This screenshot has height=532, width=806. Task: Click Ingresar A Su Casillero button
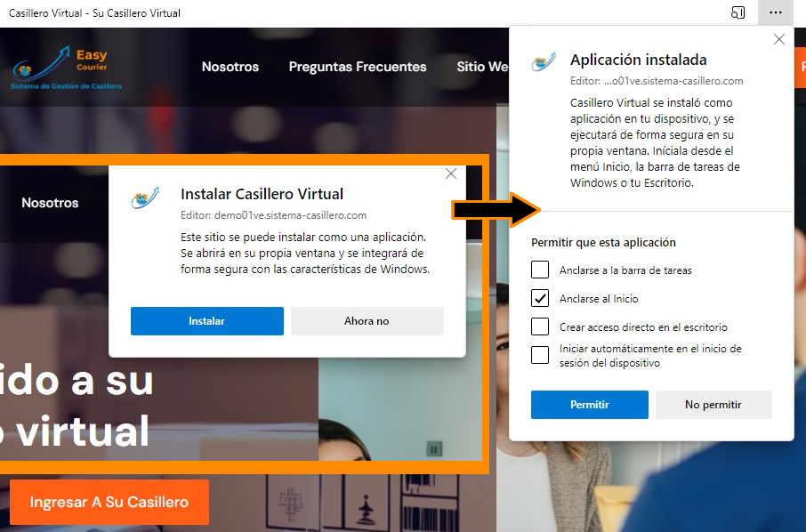[109, 502]
